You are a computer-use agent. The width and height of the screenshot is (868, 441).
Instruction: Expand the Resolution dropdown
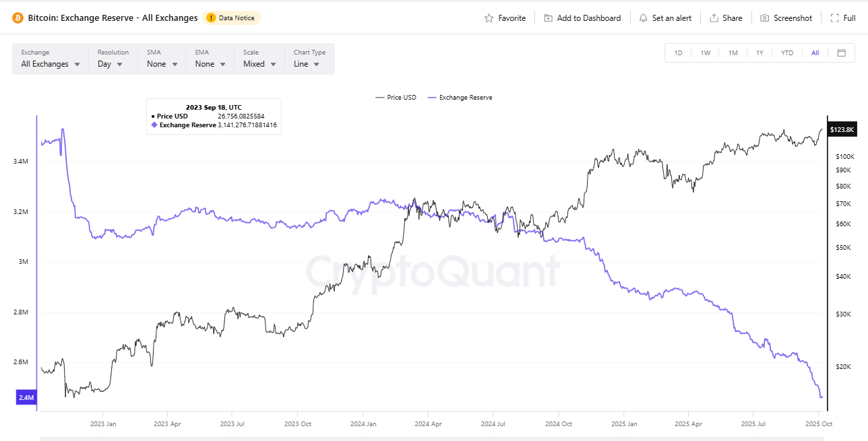click(111, 64)
